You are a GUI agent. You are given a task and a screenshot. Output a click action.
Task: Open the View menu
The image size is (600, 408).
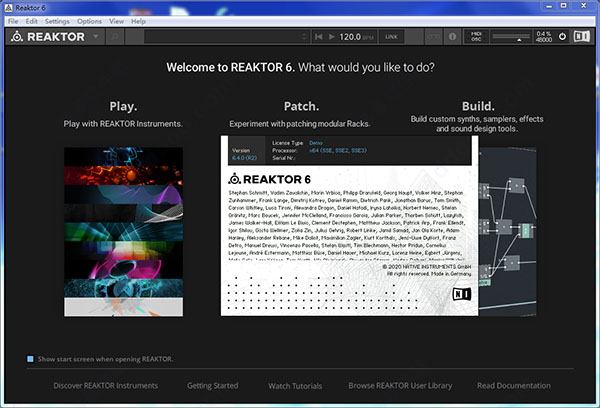coord(116,21)
